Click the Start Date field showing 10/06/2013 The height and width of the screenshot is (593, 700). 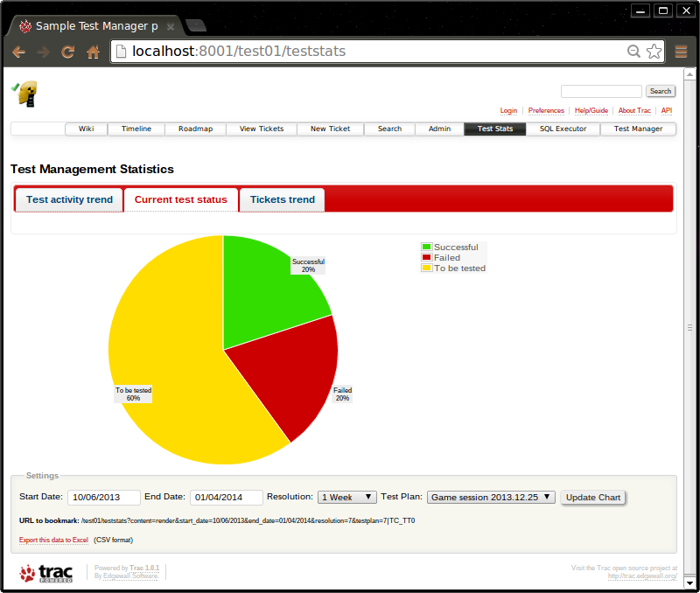(103, 497)
